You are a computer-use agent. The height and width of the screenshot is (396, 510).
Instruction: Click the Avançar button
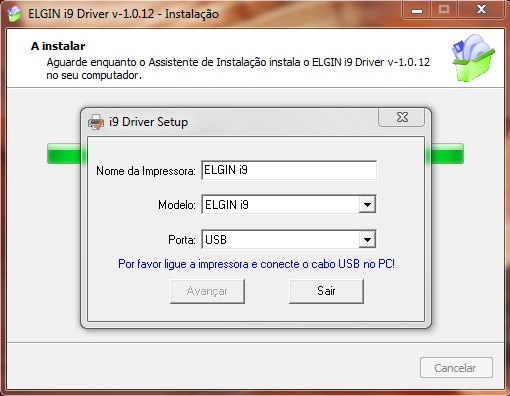(207, 291)
